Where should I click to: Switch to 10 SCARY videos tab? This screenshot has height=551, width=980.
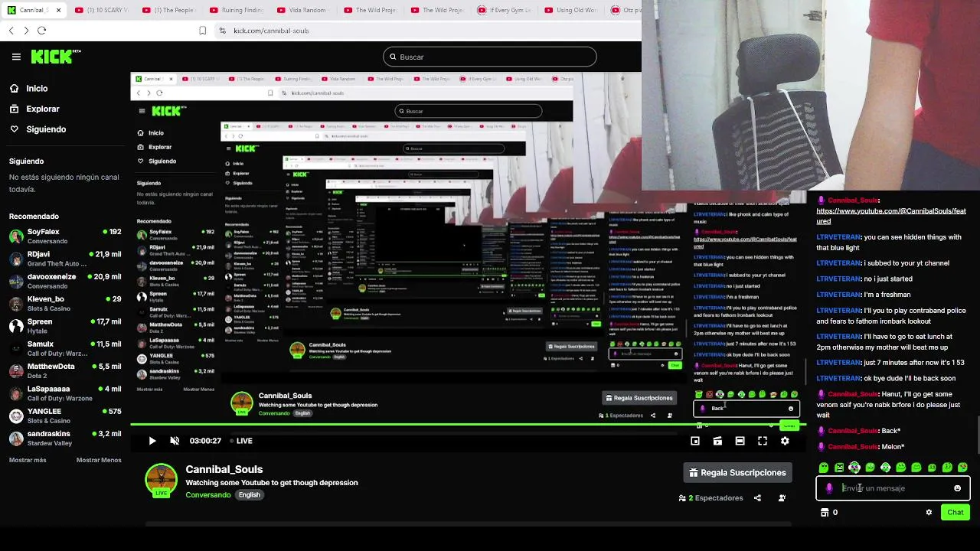coord(101,10)
